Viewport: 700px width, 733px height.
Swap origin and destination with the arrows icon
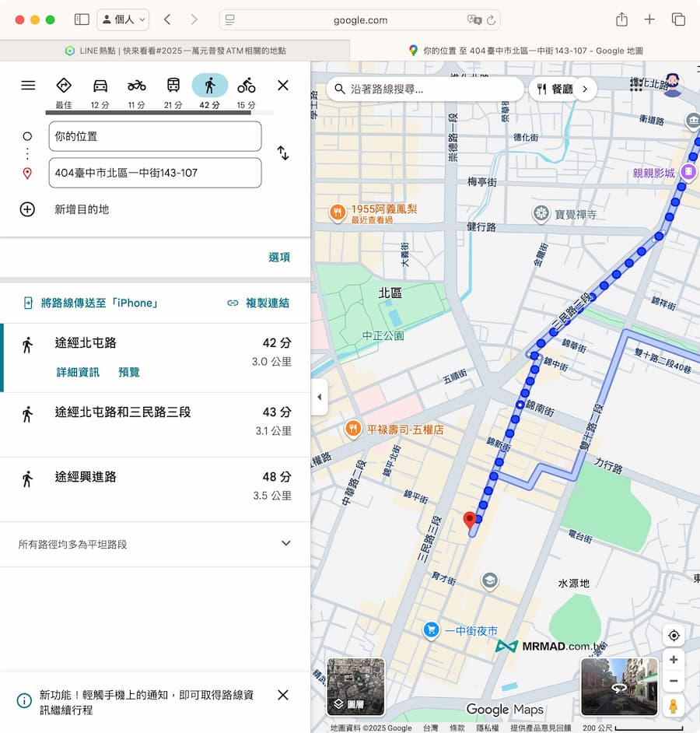(x=282, y=153)
